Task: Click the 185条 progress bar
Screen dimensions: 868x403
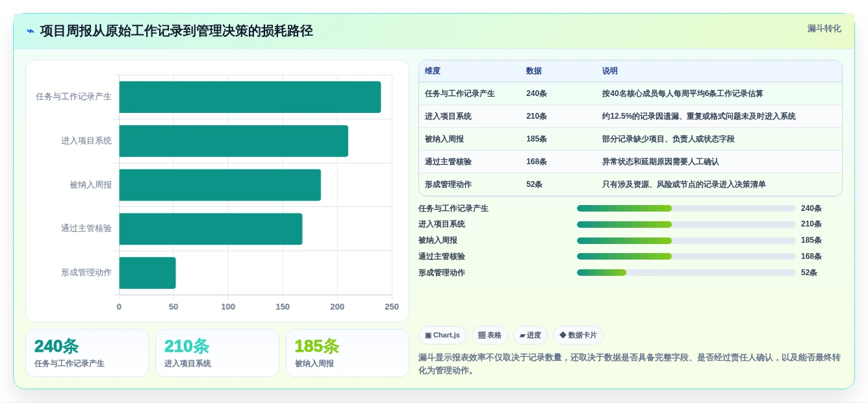Action: pyautogui.click(x=686, y=240)
